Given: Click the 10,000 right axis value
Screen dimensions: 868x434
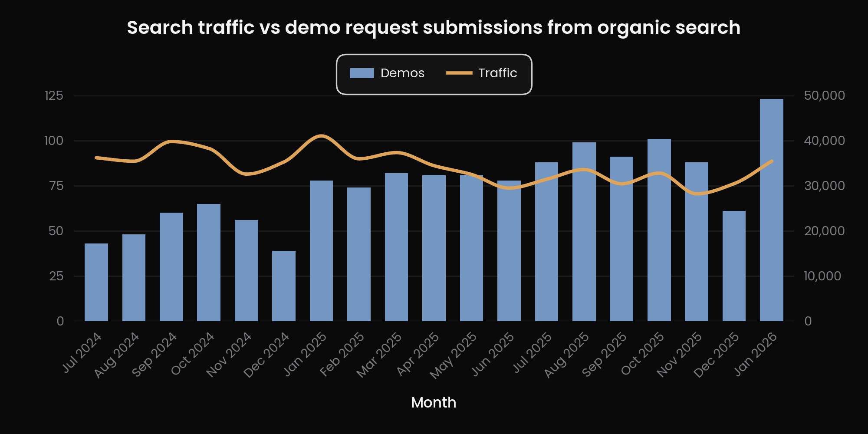Looking at the screenshot, I should click(x=822, y=276).
